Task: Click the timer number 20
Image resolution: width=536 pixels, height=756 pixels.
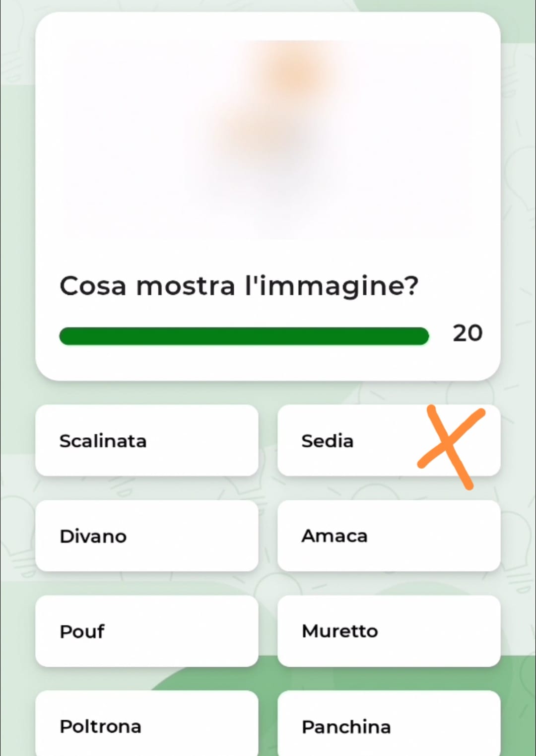Action: click(x=467, y=333)
